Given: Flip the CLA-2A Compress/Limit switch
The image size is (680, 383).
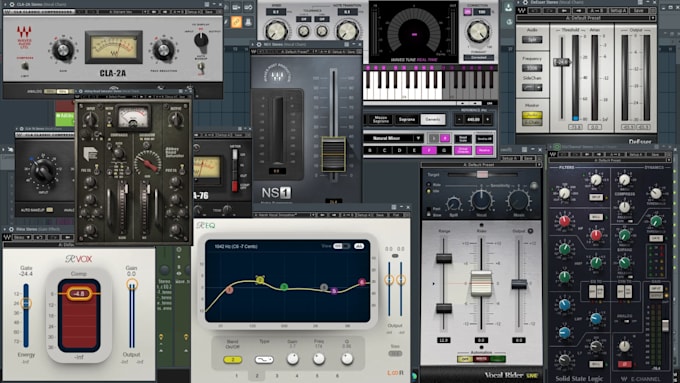Looking at the screenshot, I should coord(25,66).
